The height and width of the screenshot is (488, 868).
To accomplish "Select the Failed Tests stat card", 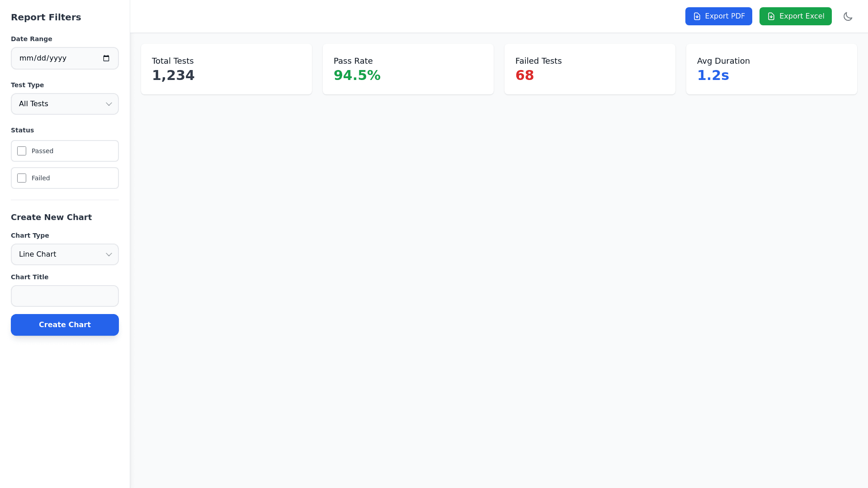I will (590, 69).
